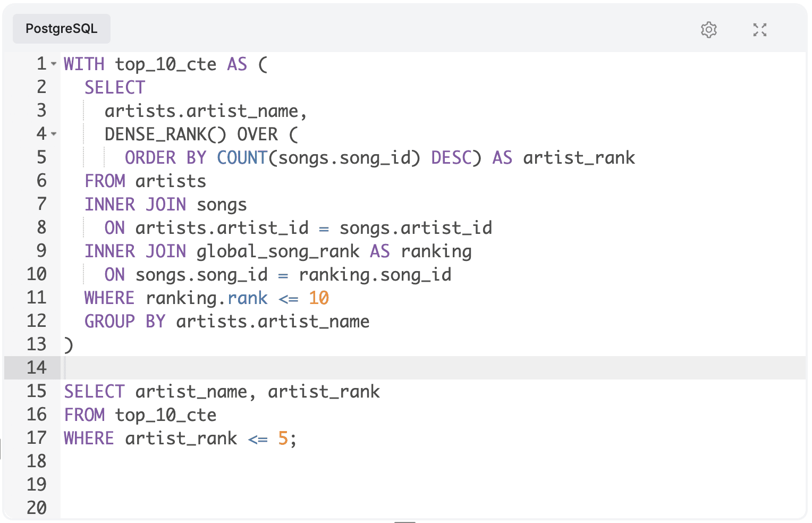The height and width of the screenshot is (523, 812).
Task: Click the WITH keyword on line 1
Action: (x=84, y=64)
